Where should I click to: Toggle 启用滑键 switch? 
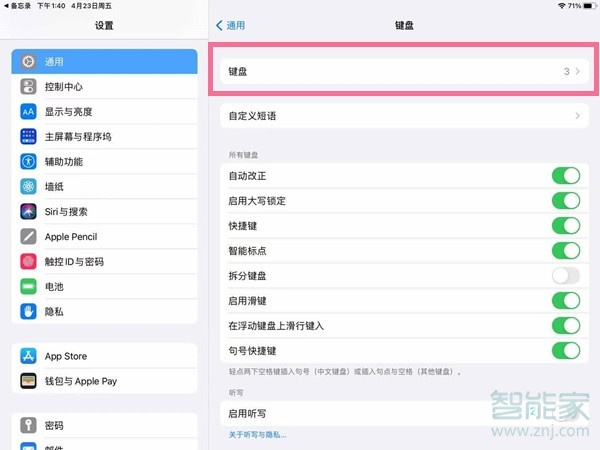(566, 301)
